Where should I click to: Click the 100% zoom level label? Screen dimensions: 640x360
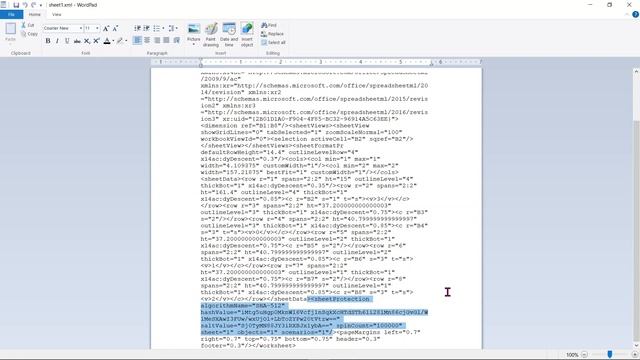click(572, 355)
